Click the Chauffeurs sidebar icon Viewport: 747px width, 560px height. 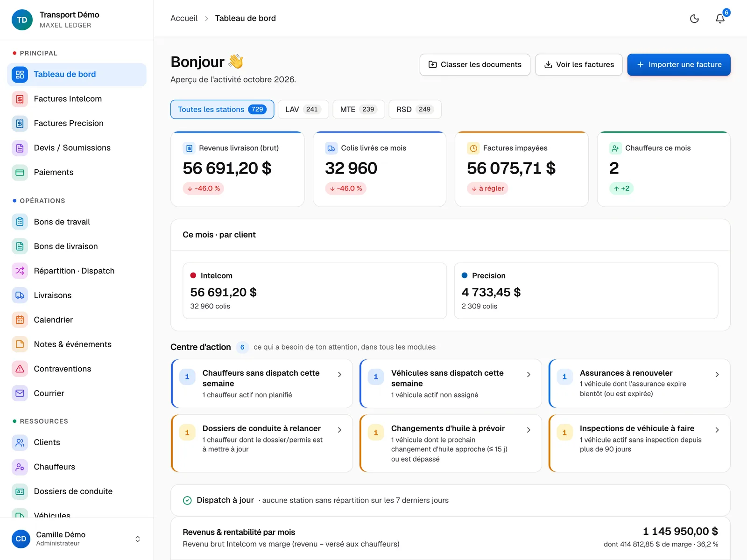(x=20, y=467)
